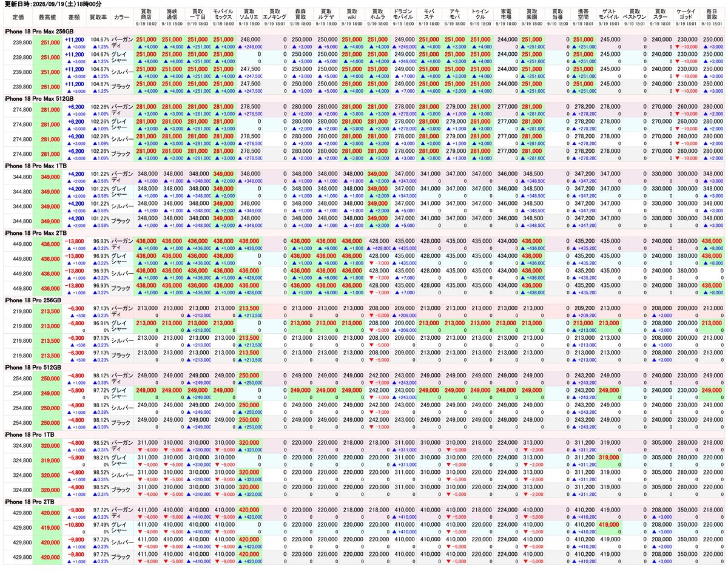728x571 pixels.
Task: Click the 差額 column header
Action: (73, 17)
